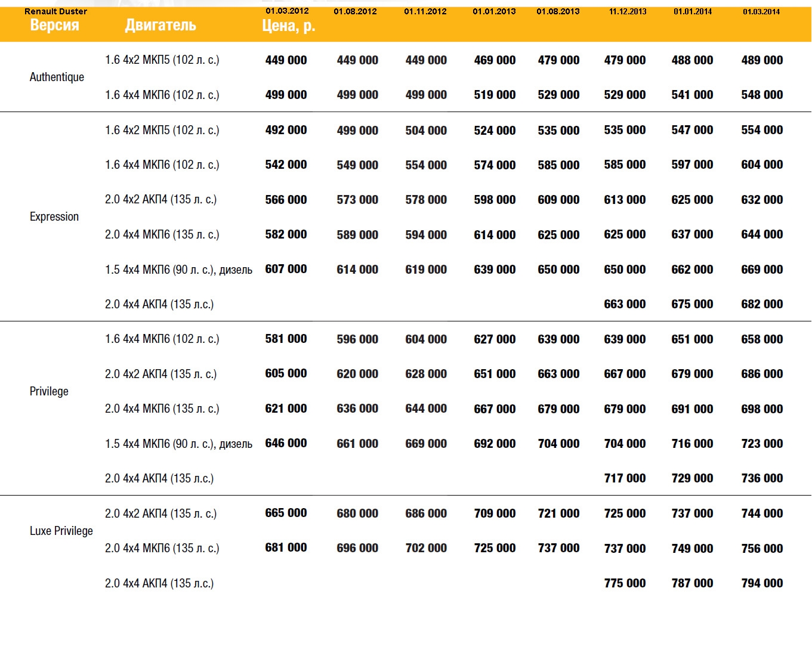Click the 519 000 price cell

tap(495, 95)
